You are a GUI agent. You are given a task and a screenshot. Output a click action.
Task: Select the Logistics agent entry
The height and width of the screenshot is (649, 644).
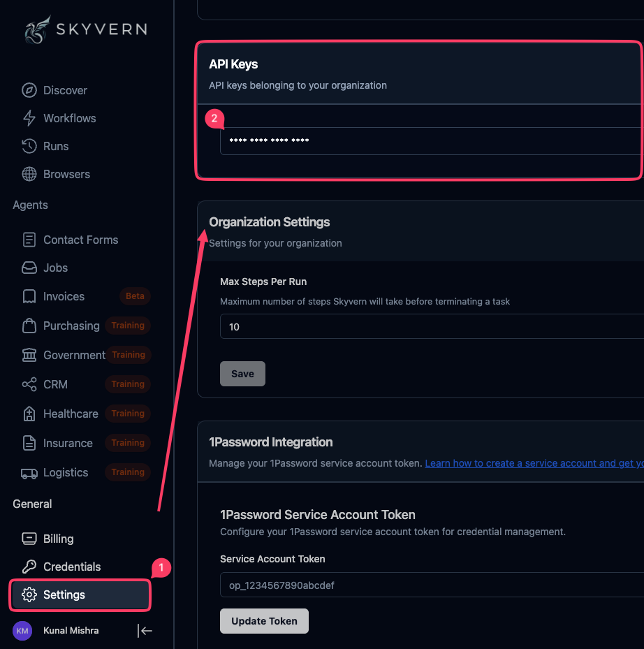point(67,472)
